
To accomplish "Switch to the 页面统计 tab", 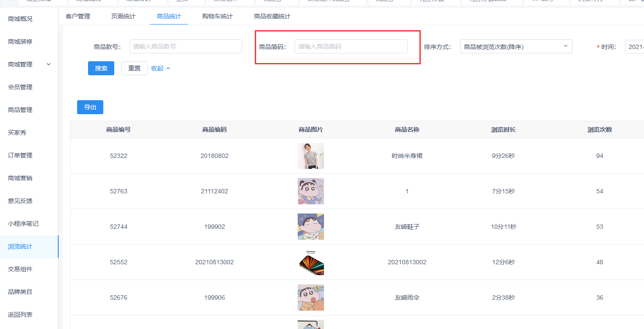I will [123, 16].
